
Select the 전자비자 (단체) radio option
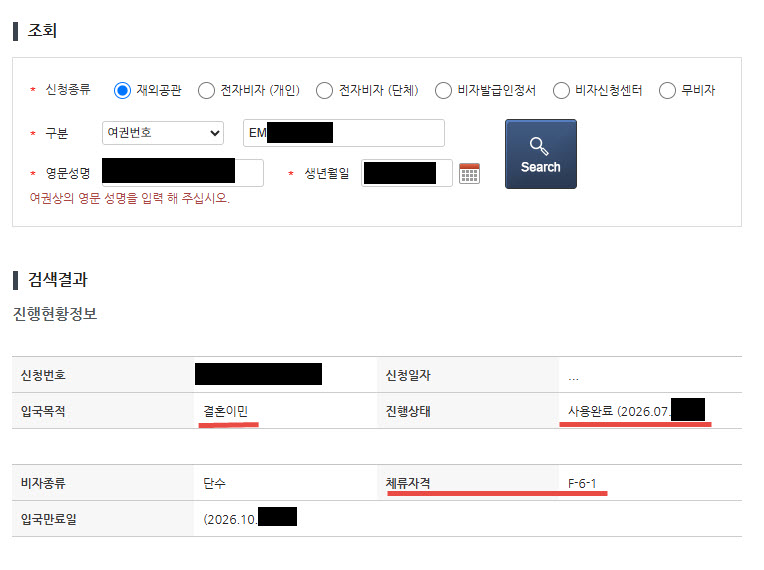(324, 91)
